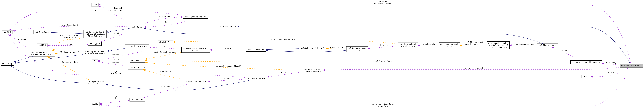644x108 pixels.
Task: Select ns3::Ptr< const ns3::SpectrumModel > node
Action: tap(312, 70)
